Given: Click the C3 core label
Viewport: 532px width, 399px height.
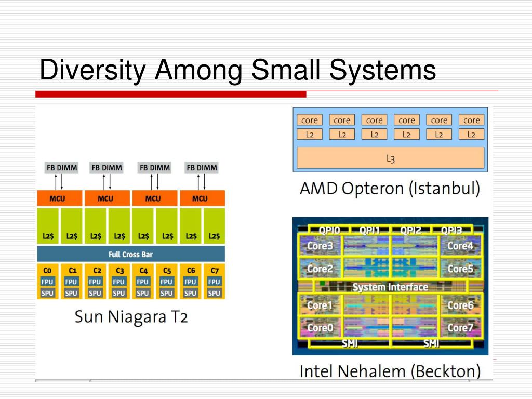Looking at the screenshot, I should click(x=120, y=270).
